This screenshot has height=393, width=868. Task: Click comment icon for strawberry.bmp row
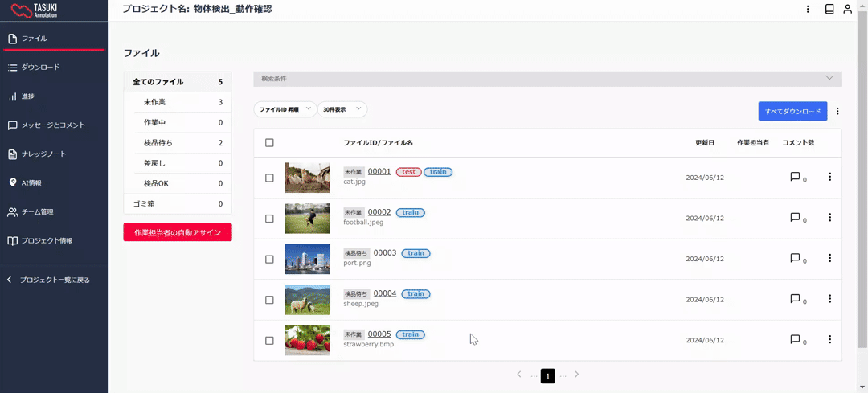pos(795,339)
